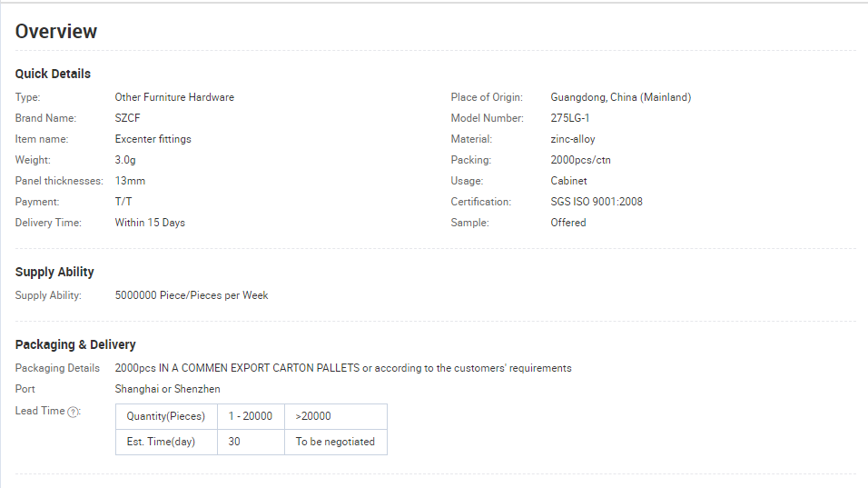The height and width of the screenshot is (488, 868).
Task: Select the SGS ISO 9001:2008 certification text
Action: coord(597,202)
